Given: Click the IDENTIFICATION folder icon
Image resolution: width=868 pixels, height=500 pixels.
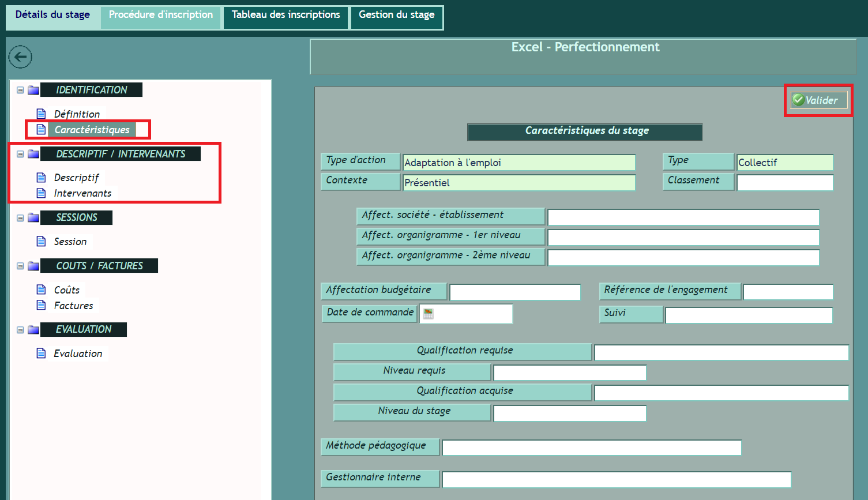Looking at the screenshot, I should [x=33, y=90].
